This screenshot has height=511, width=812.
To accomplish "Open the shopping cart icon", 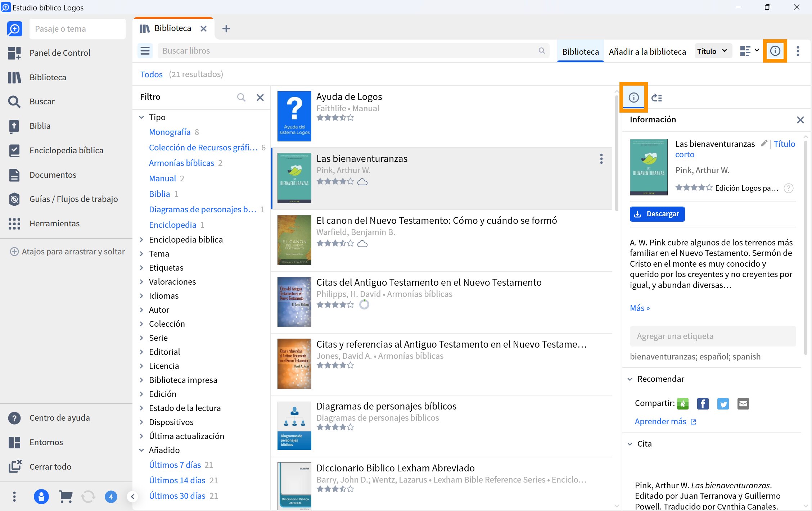I will [66, 497].
